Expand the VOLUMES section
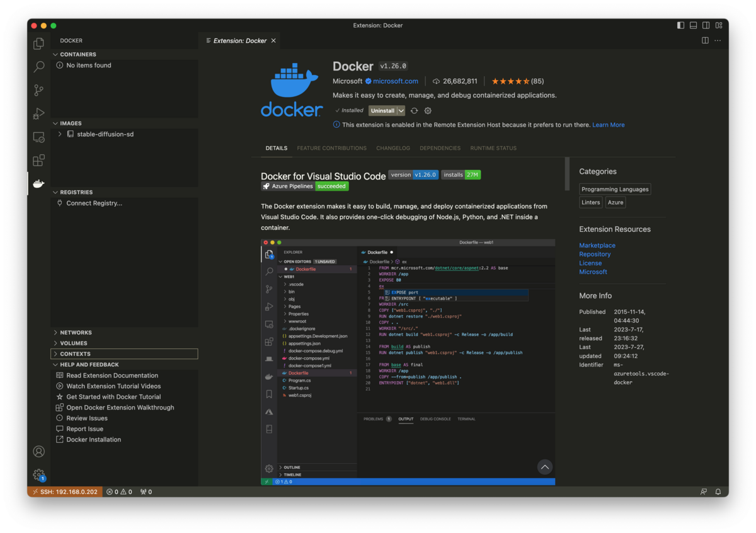Screen dimensions: 756x533 point(125,343)
